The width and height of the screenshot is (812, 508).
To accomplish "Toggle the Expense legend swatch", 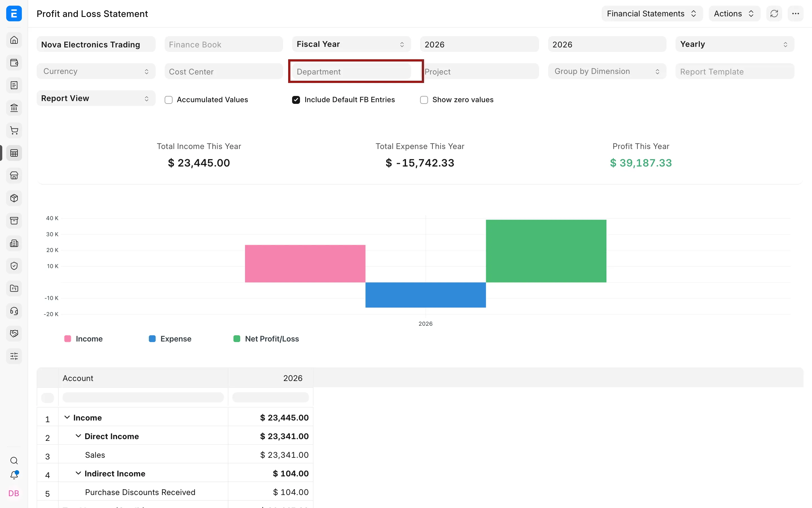I will pyautogui.click(x=152, y=339).
